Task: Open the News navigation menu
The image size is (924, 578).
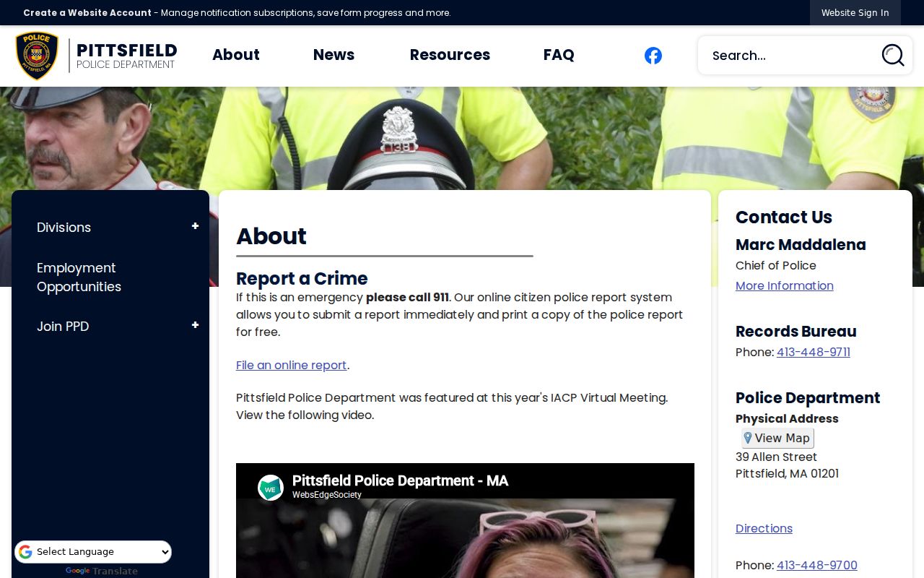Action: [x=334, y=55]
